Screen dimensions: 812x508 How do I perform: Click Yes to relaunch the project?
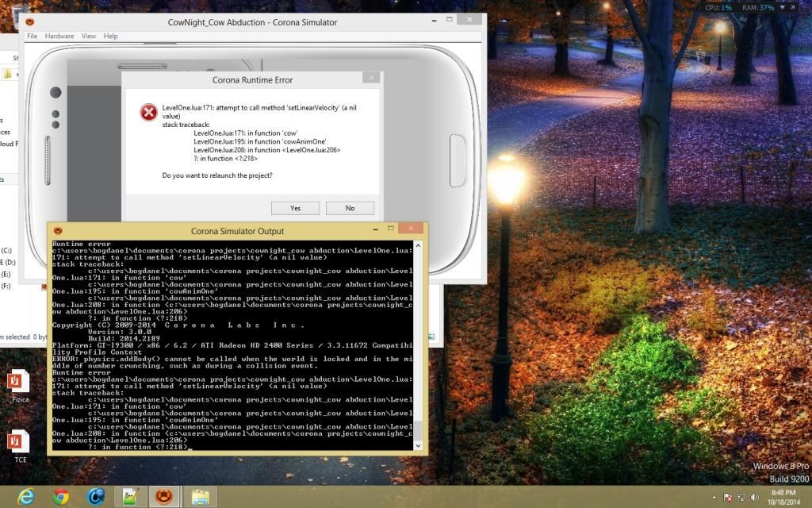pyautogui.click(x=295, y=208)
